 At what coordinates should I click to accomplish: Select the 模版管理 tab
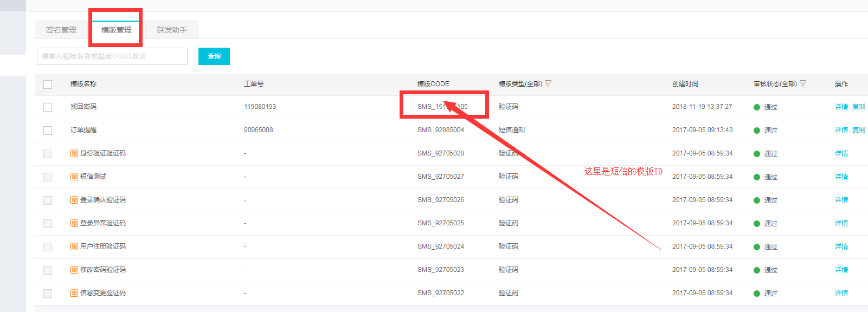pos(116,30)
